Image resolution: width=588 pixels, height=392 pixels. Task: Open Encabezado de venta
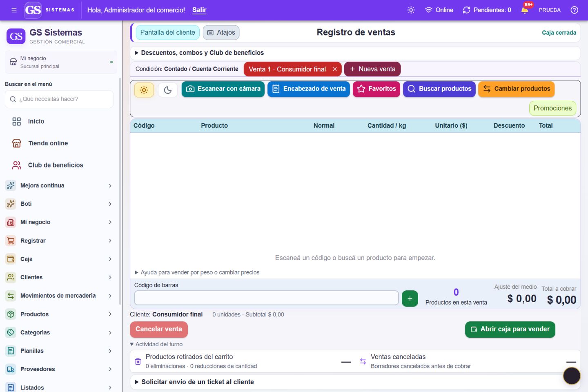click(x=309, y=89)
